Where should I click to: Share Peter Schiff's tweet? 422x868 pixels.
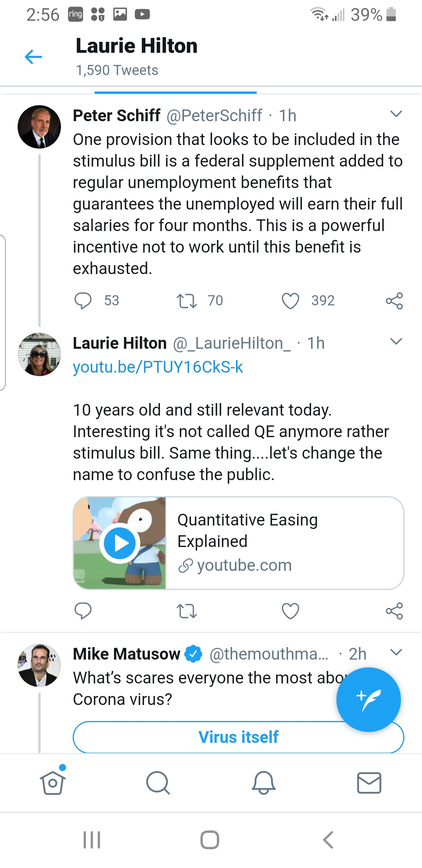[394, 301]
